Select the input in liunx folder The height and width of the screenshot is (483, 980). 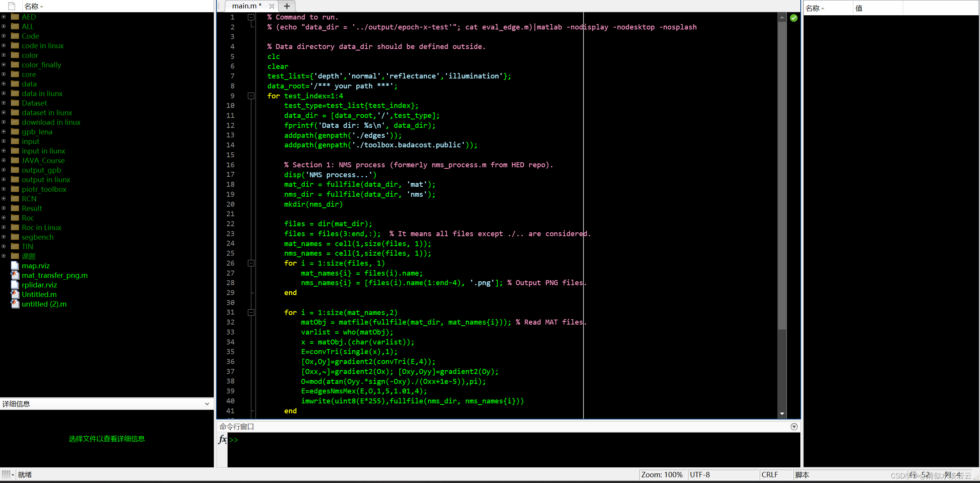(43, 151)
